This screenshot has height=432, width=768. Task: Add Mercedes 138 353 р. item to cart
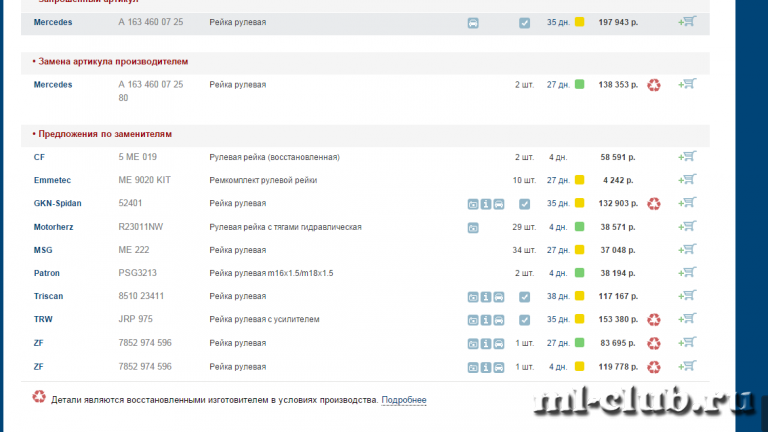pos(687,84)
